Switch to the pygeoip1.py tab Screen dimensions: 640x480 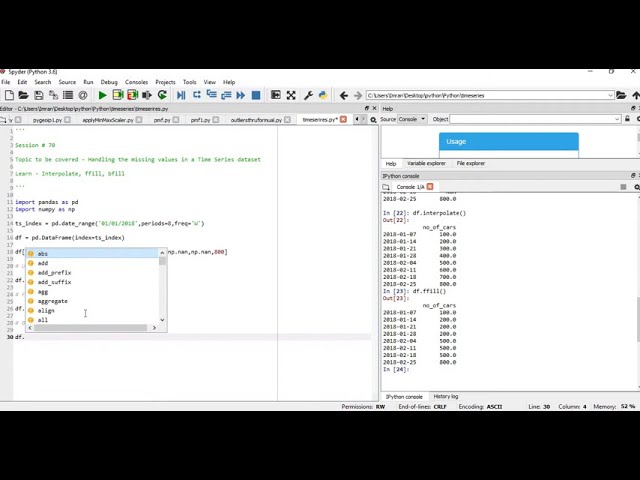point(47,120)
